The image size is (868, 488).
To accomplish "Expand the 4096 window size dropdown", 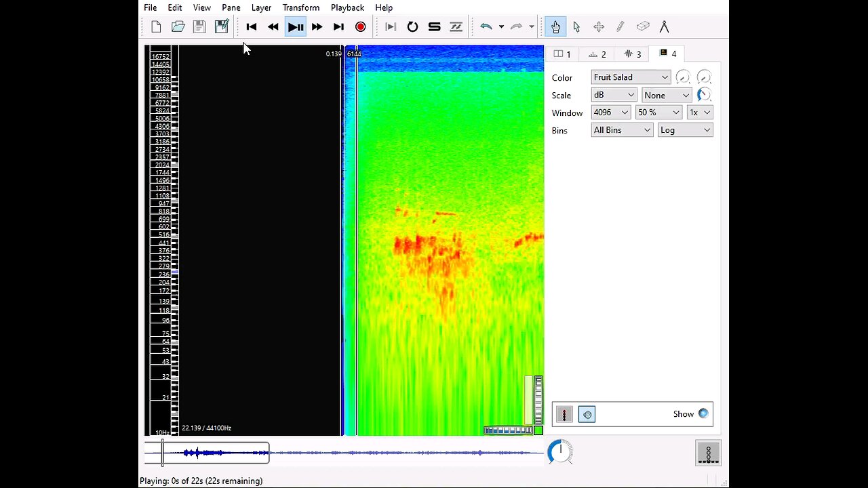I will tap(611, 113).
